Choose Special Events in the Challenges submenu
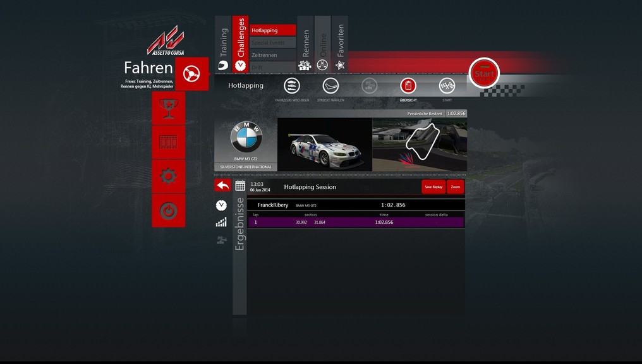The image size is (642, 364). click(x=273, y=42)
